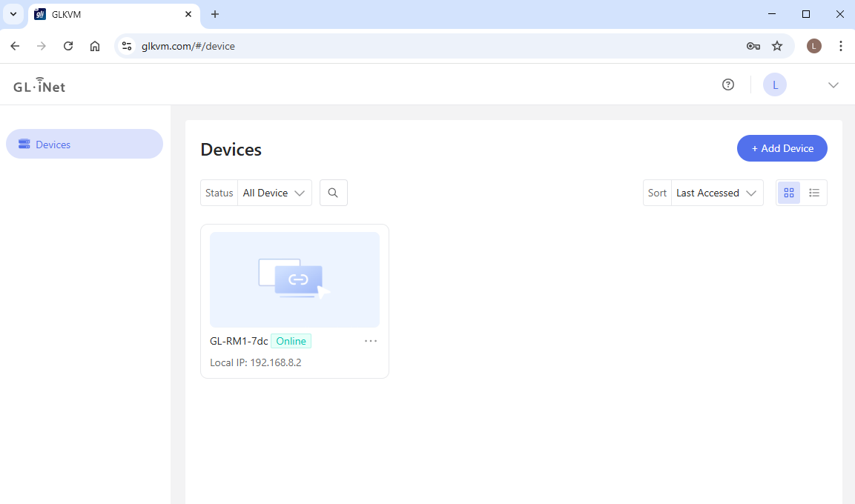Click Local IP: 192.168.8.2 text

pyautogui.click(x=256, y=363)
